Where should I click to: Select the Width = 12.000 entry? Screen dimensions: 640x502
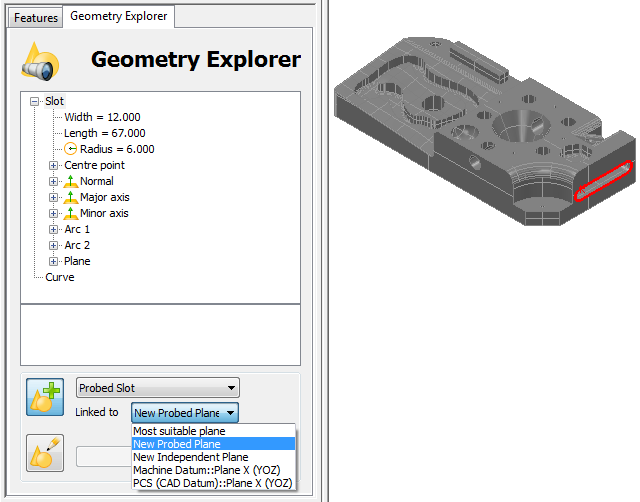pyautogui.click(x=102, y=117)
